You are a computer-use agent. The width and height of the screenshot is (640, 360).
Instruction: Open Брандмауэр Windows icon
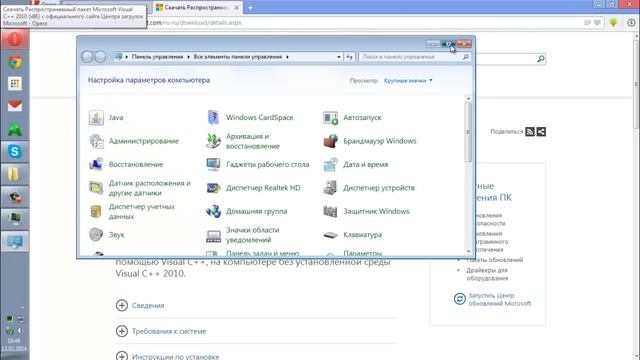330,141
